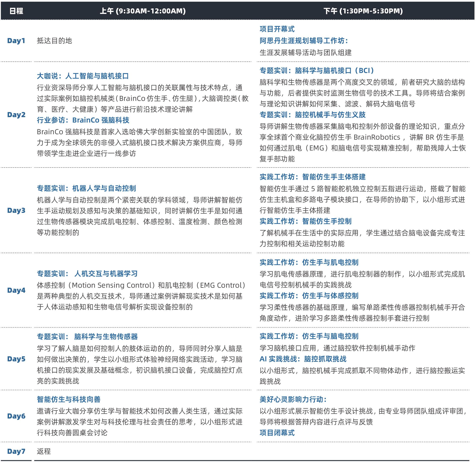Click line starting 学习了解人脑是如何控制
The height and width of the screenshot is (462, 476).
pos(140,348)
